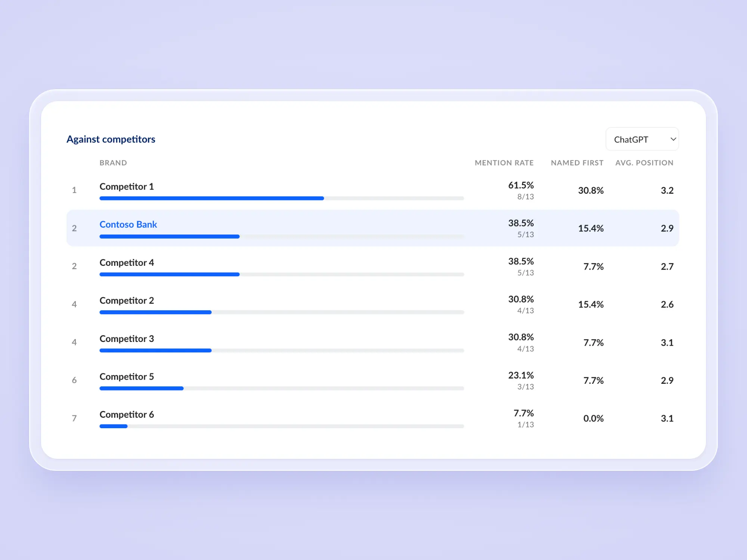
Task: Click the 30.8% named first value for Competitor 1
Action: (591, 190)
